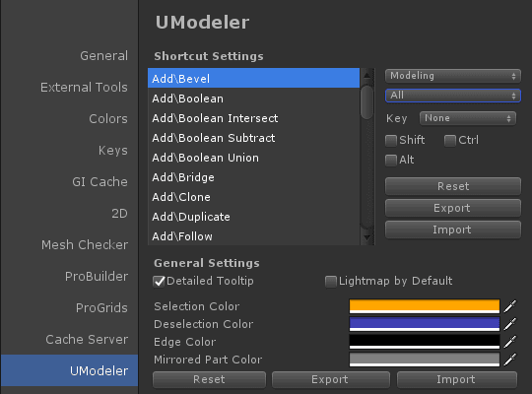The image size is (532, 394).
Task: Activate Mirrored Part Color eyedropper
Action: [510, 360]
